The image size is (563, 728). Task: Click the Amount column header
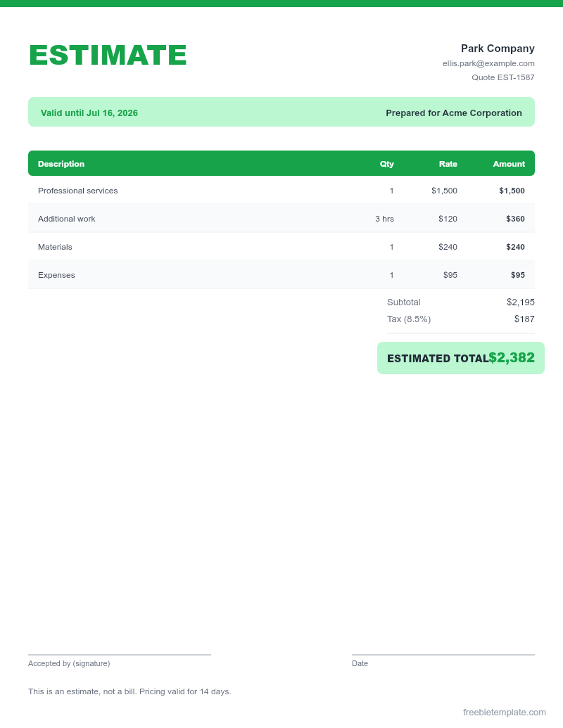[509, 164]
